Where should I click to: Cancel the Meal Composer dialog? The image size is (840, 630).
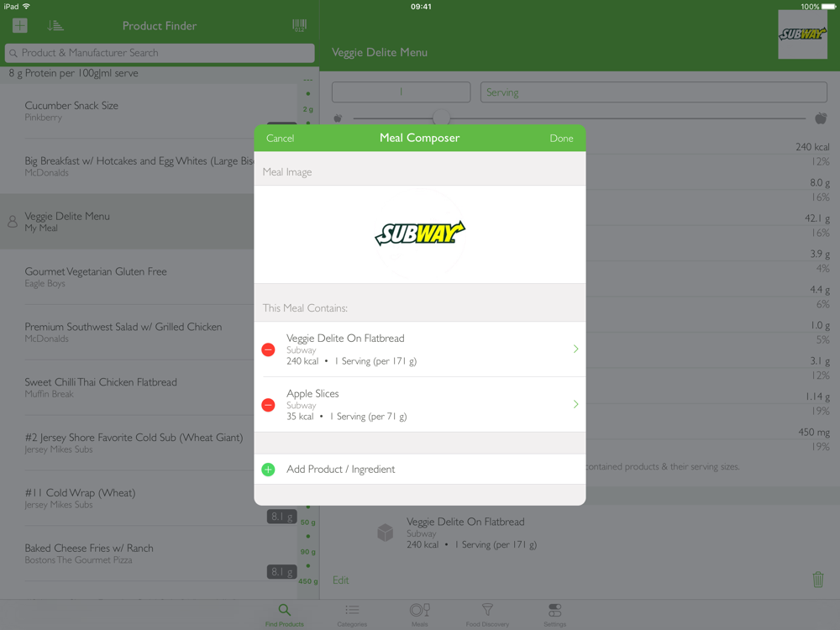tap(281, 139)
